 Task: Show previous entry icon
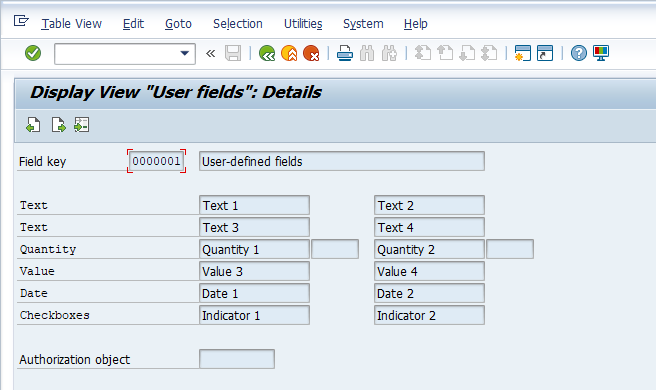33,125
